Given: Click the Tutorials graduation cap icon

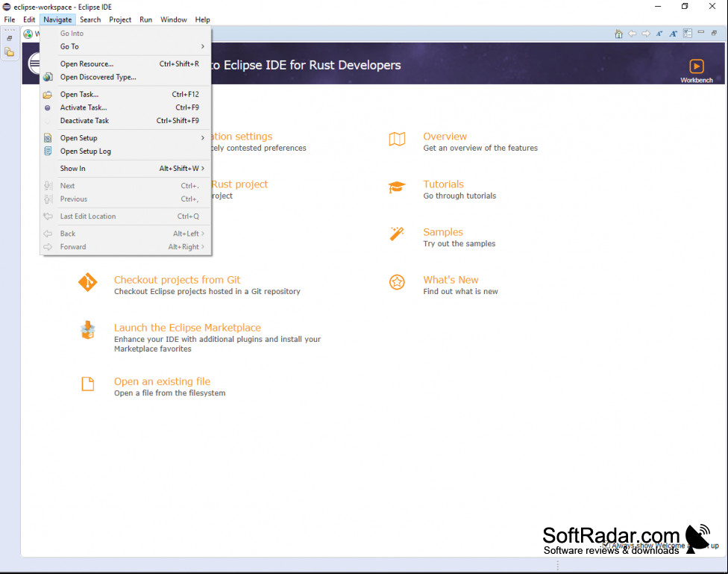Looking at the screenshot, I should [397, 187].
